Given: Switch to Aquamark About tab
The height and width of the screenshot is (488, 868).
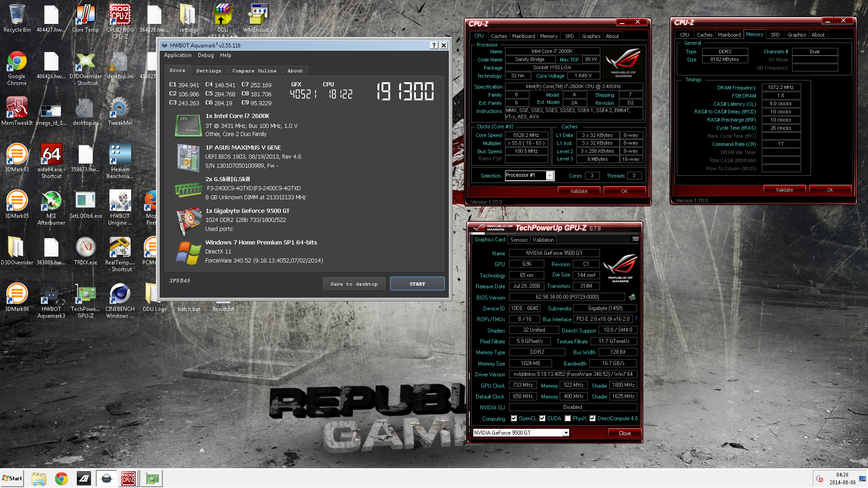Looking at the screenshot, I should 295,71.
